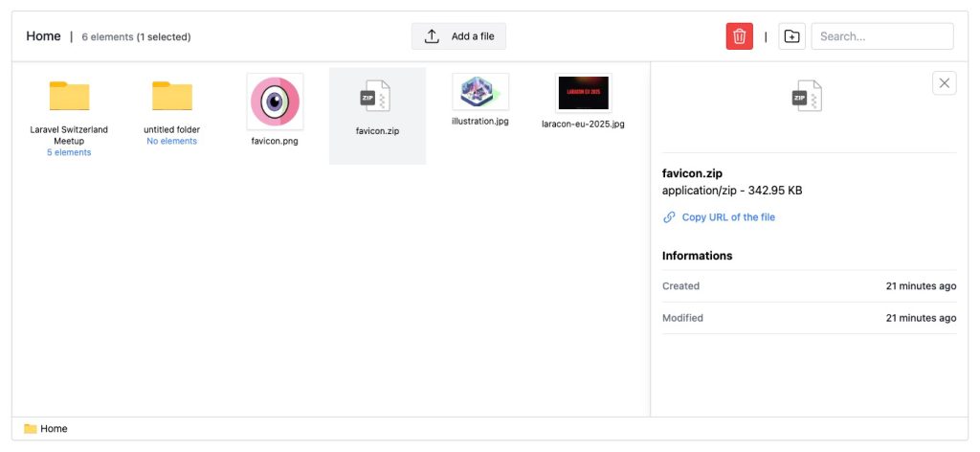Screen dimensions: 980x452
Task: Click the 'Informations' heading
Action: (x=697, y=256)
